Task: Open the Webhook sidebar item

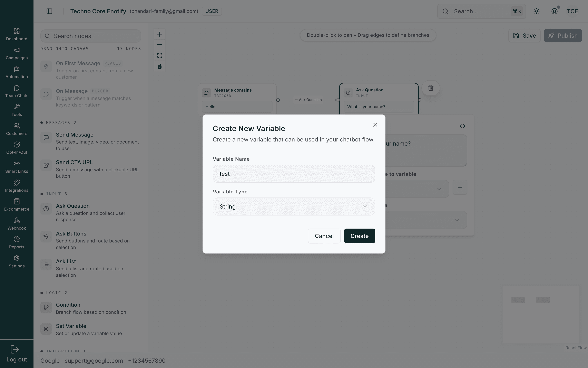Action: click(x=17, y=224)
